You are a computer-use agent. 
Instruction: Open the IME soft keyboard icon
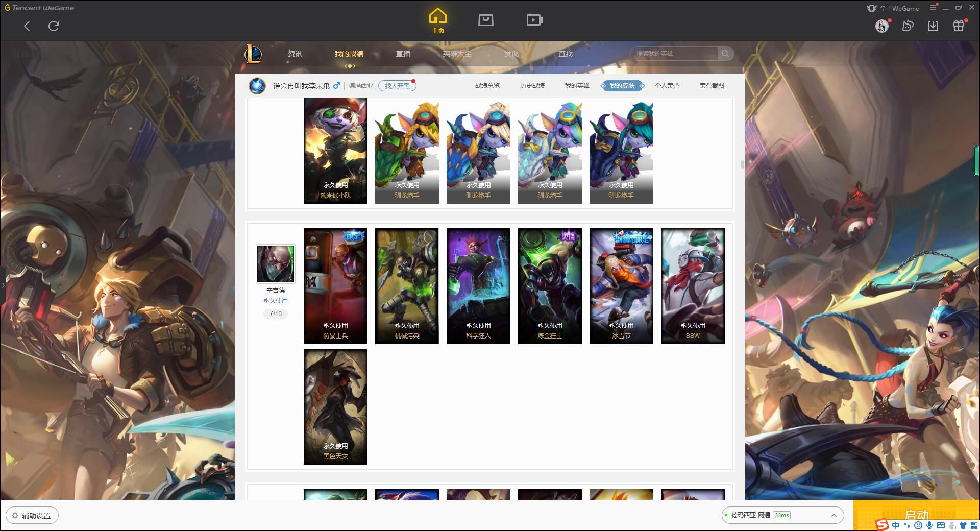click(941, 525)
